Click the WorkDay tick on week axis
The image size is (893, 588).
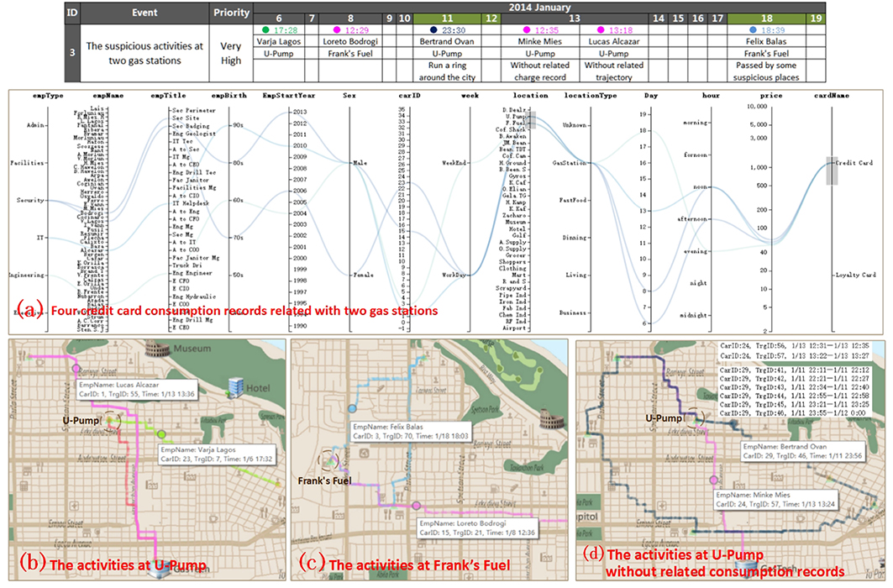coord(454,275)
